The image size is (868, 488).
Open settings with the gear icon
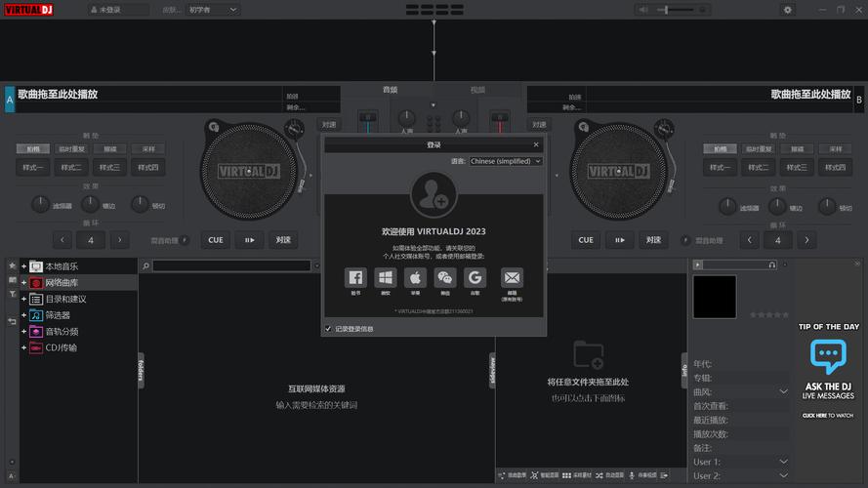pos(788,10)
